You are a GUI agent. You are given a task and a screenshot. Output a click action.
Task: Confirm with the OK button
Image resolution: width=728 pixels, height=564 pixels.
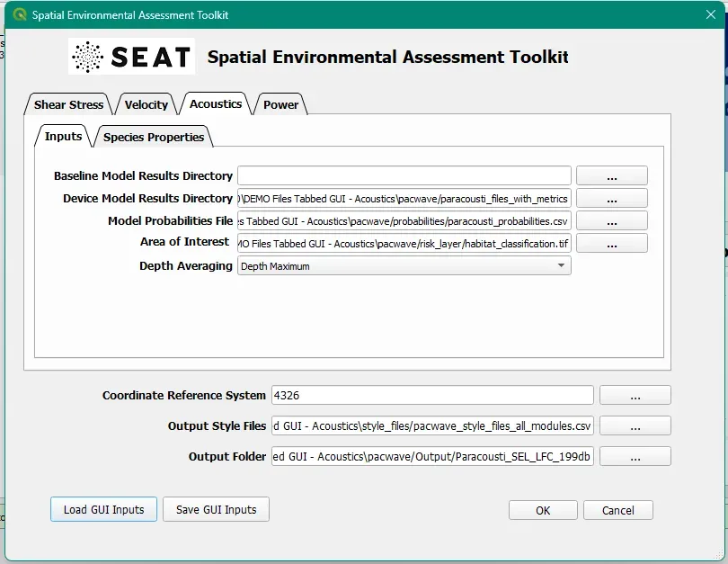point(543,510)
